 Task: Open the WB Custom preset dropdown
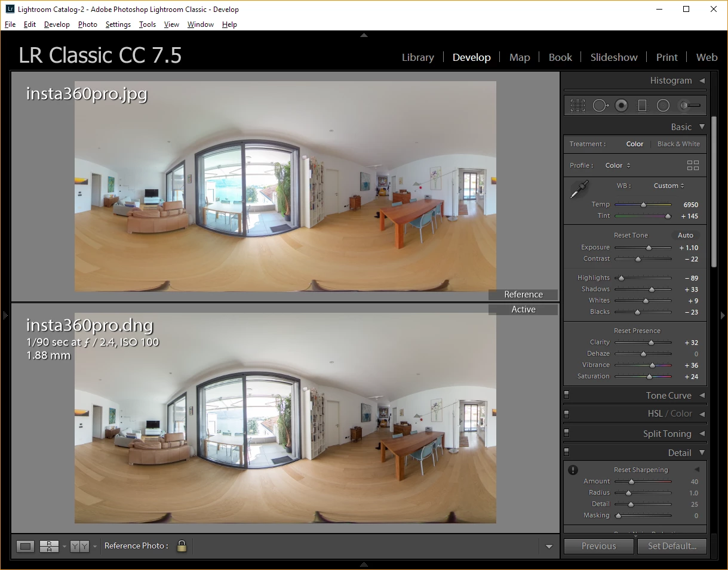[x=669, y=186]
